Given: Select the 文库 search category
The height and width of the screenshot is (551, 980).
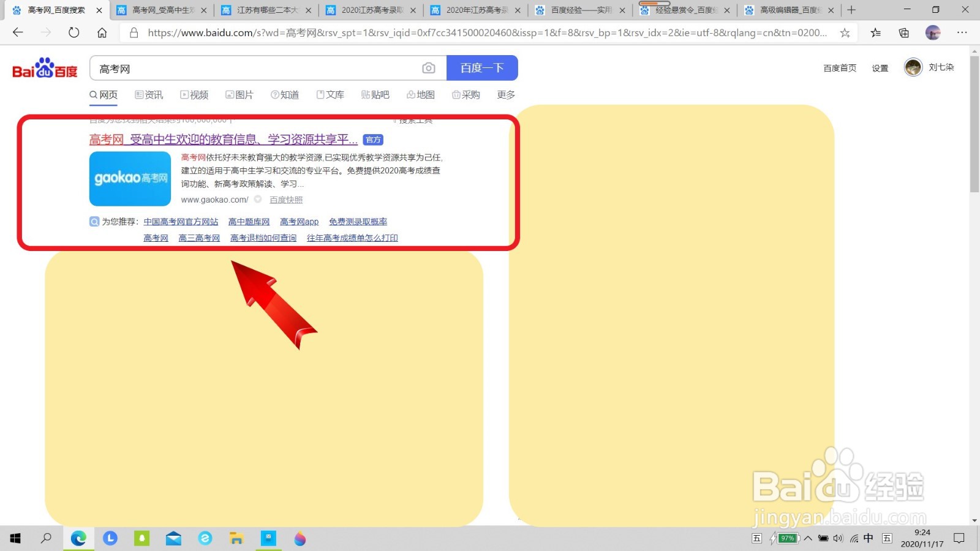Looking at the screenshot, I should click(x=330, y=95).
